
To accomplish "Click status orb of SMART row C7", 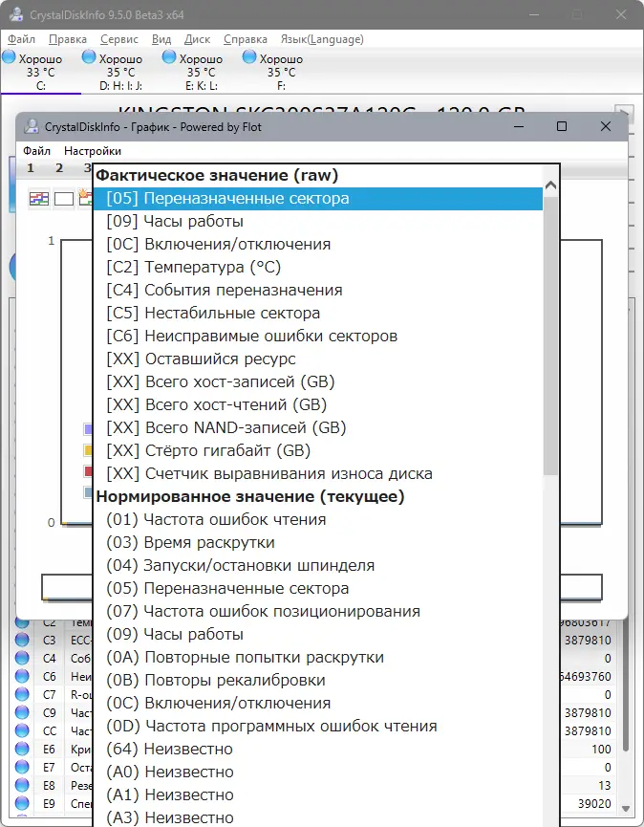I will click(x=22, y=695).
